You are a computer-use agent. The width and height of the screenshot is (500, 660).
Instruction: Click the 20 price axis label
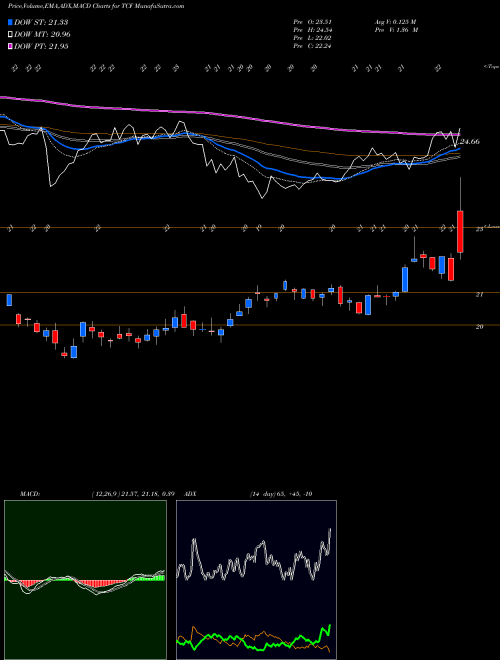point(479,327)
